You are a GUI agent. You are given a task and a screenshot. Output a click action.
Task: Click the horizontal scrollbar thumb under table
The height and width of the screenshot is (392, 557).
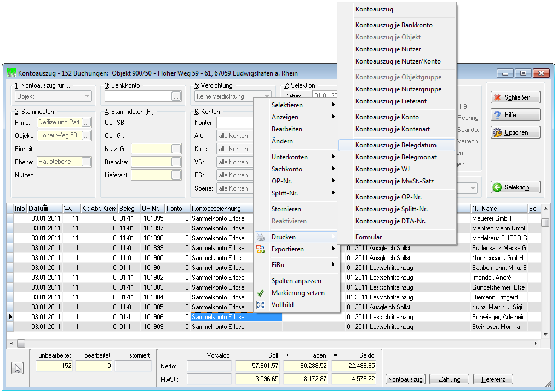[x=21, y=344]
